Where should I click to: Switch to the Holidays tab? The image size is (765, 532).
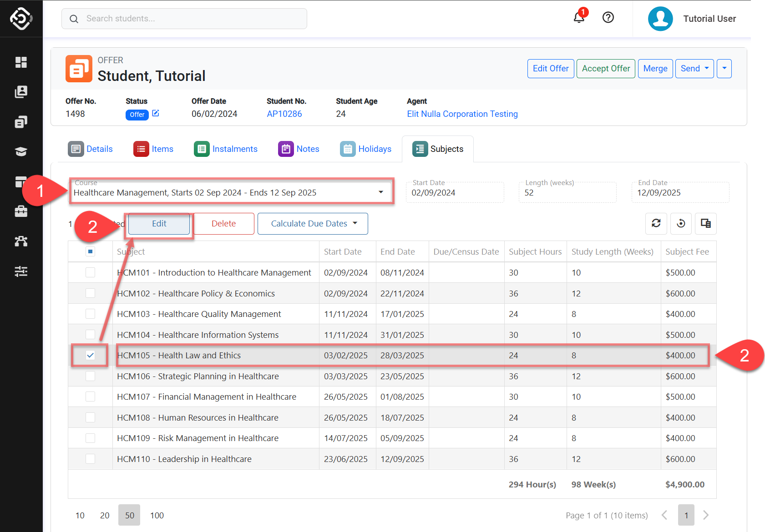(x=365, y=149)
